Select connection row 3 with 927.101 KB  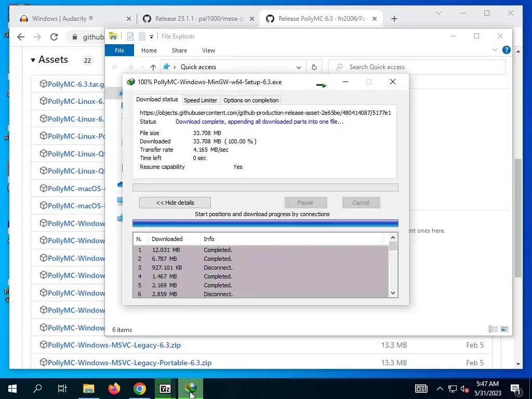pyautogui.click(x=261, y=268)
